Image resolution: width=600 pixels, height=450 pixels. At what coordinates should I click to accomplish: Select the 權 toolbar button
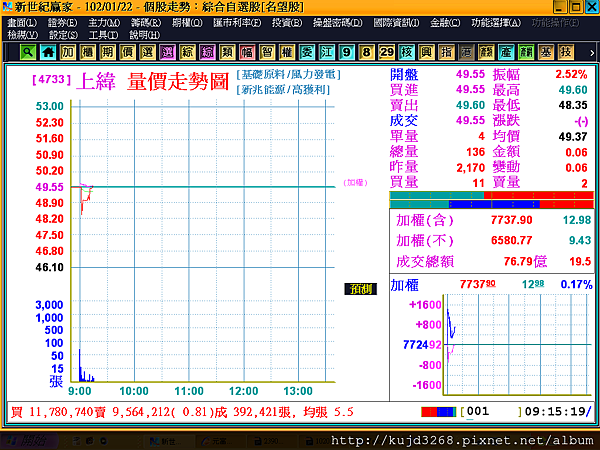point(287,52)
